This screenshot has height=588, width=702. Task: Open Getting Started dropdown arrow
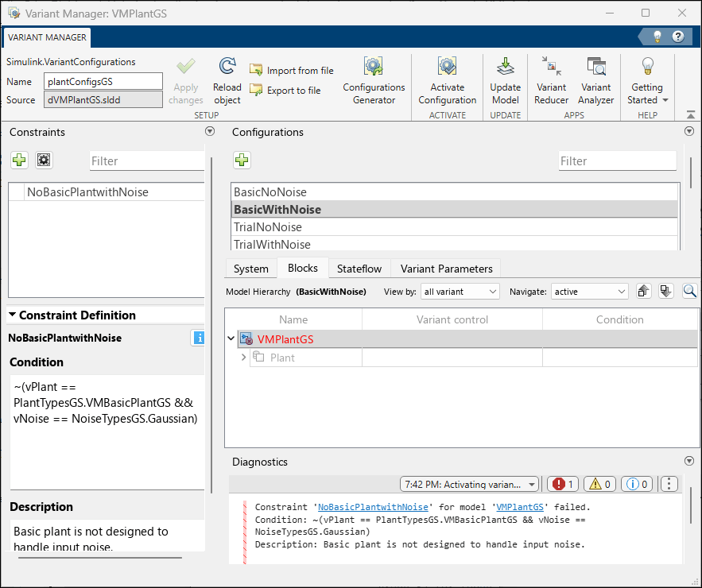pos(665,100)
